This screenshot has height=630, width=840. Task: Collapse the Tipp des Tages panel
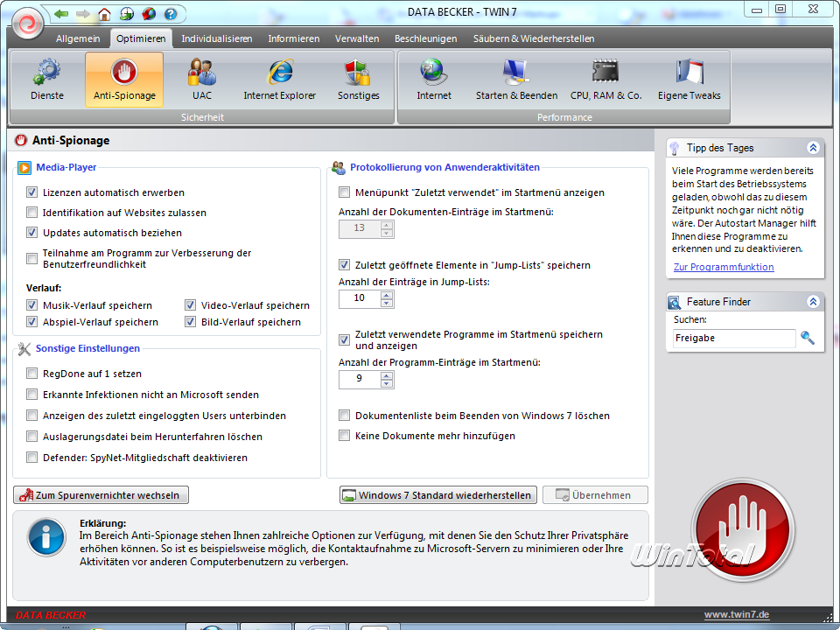tap(813, 148)
